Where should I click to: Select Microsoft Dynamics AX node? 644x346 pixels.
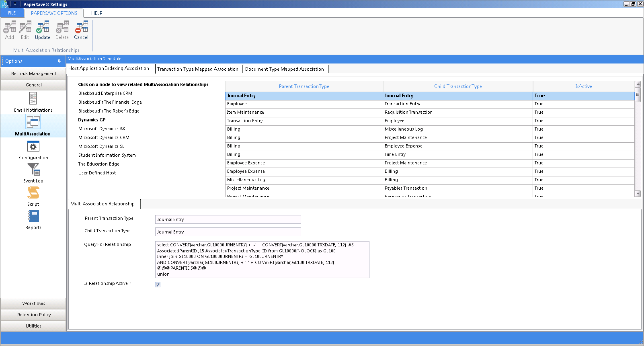pyautogui.click(x=102, y=129)
